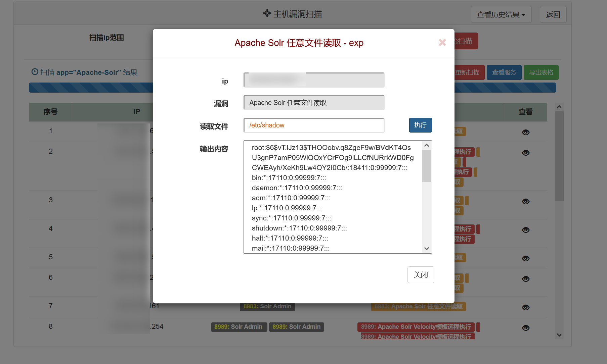The height and width of the screenshot is (364, 607).
Task: Click row number 8 cell
Action: [x=51, y=326]
